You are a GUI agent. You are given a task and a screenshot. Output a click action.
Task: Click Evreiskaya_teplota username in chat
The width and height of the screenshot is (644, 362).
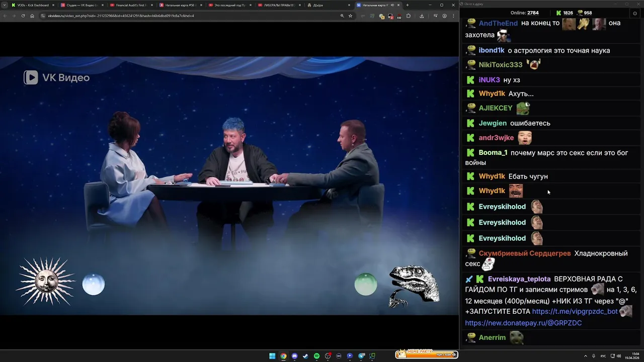click(x=519, y=279)
